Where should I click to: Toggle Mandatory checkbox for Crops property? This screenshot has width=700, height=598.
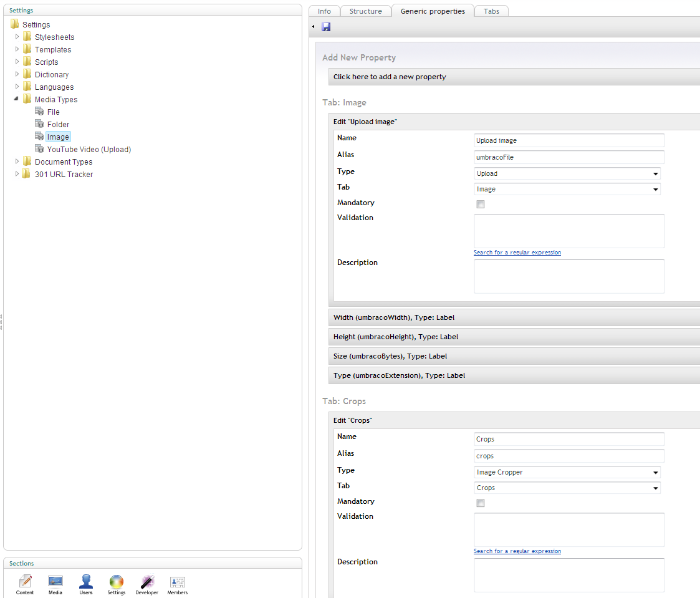point(480,503)
